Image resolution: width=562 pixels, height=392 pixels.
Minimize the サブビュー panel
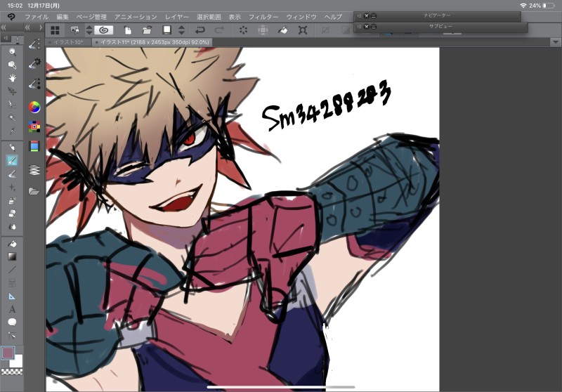tap(374, 27)
